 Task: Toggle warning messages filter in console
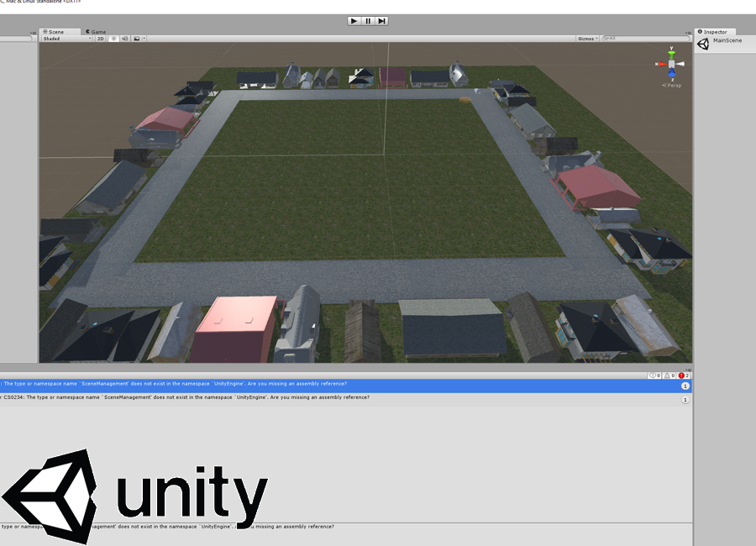click(x=669, y=375)
